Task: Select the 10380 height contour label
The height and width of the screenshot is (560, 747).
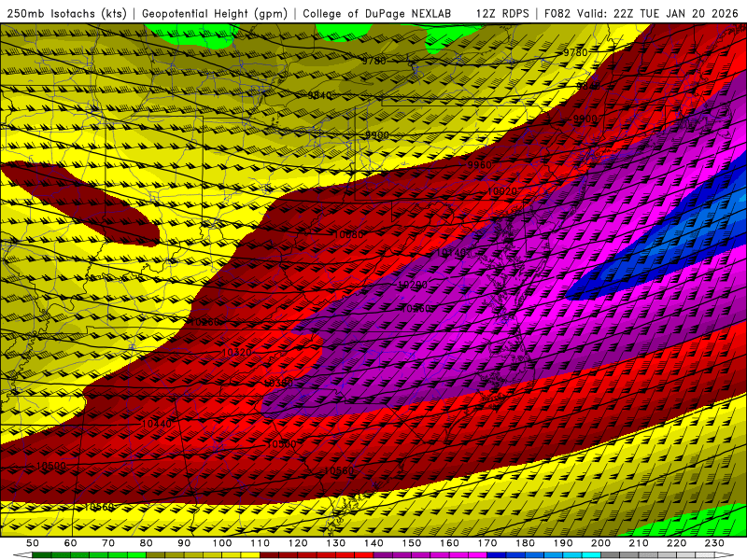Action: pyautogui.click(x=278, y=383)
